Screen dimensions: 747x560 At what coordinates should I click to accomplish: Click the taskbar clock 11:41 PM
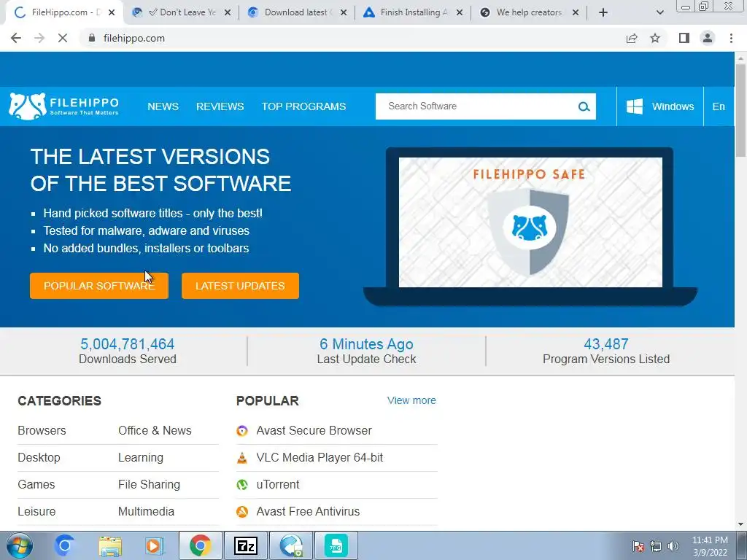pos(710,540)
